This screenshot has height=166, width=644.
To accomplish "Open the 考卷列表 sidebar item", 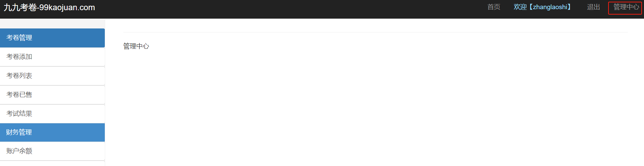I will [52, 76].
